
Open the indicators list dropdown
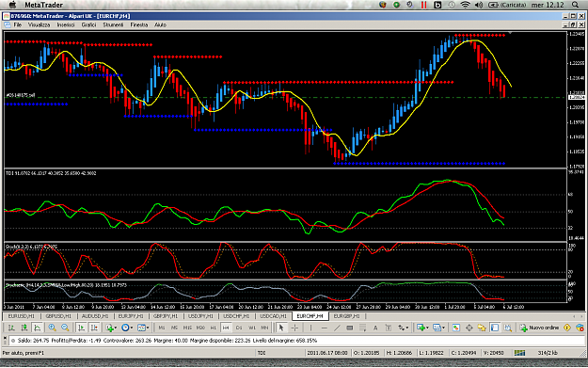tap(111, 328)
